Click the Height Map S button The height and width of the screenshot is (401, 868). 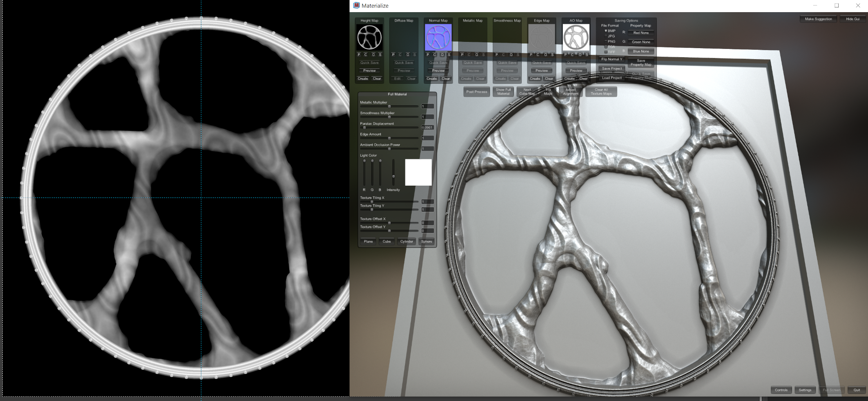[x=380, y=55]
